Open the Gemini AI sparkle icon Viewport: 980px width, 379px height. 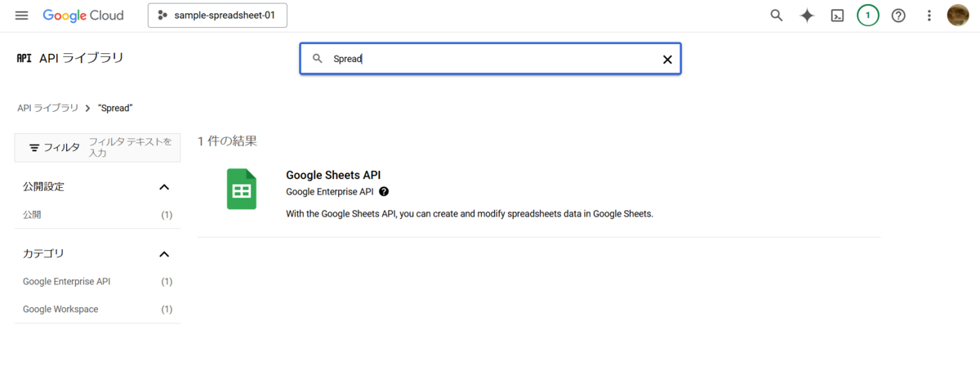(807, 16)
